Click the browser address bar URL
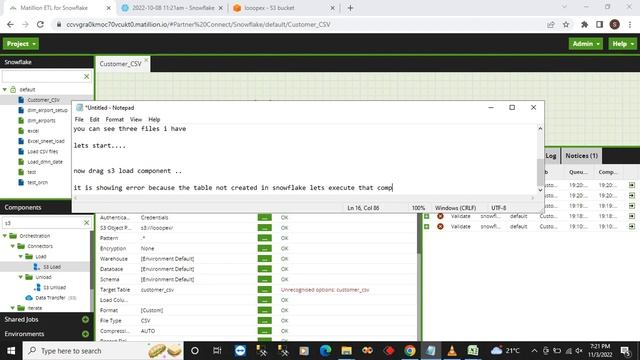 tap(198, 24)
